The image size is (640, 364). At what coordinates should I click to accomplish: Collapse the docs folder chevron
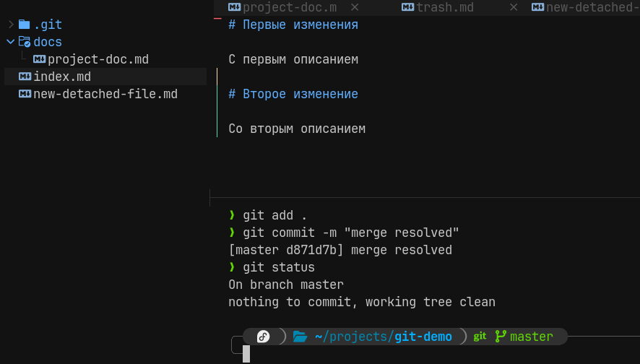(11, 42)
